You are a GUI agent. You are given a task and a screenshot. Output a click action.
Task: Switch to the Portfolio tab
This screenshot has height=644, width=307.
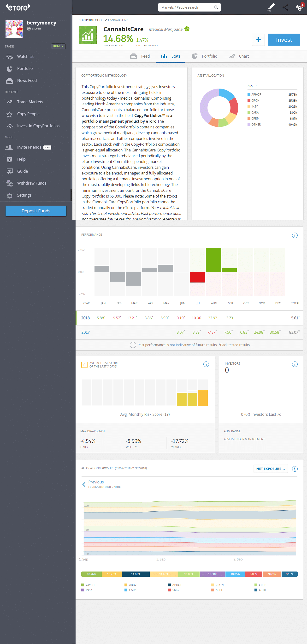point(205,56)
